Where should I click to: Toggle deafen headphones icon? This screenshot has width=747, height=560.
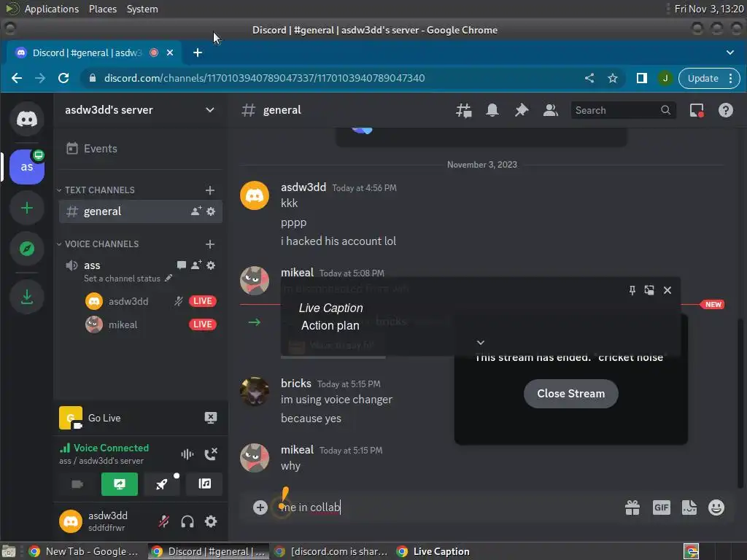187,521
